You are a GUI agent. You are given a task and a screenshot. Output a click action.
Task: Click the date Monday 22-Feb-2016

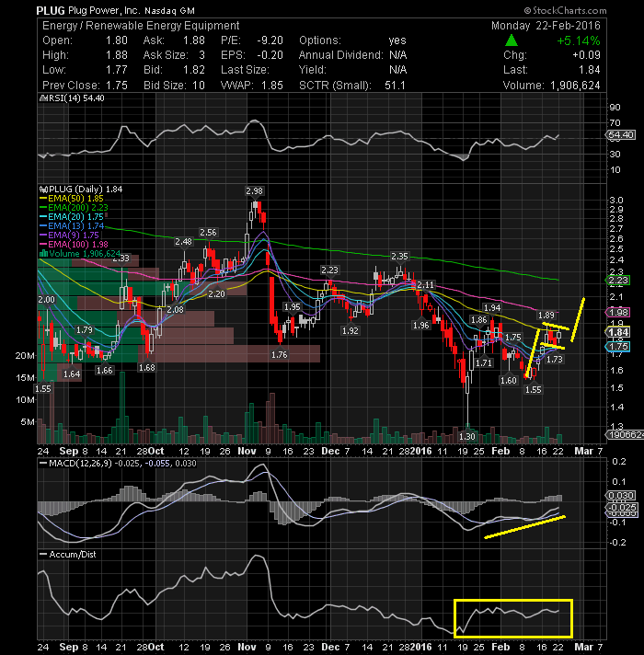click(x=546, y=26)
